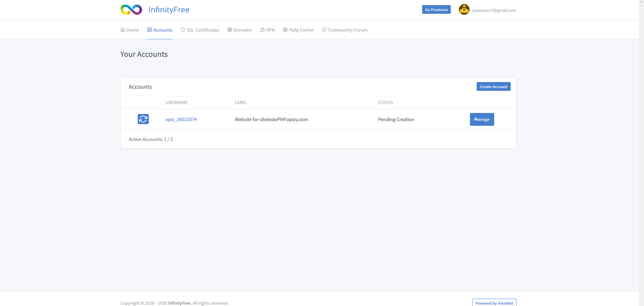
Task: Click the Community Forum speech bubble icon
Action: pyautogui.click(x=324, y=30)
